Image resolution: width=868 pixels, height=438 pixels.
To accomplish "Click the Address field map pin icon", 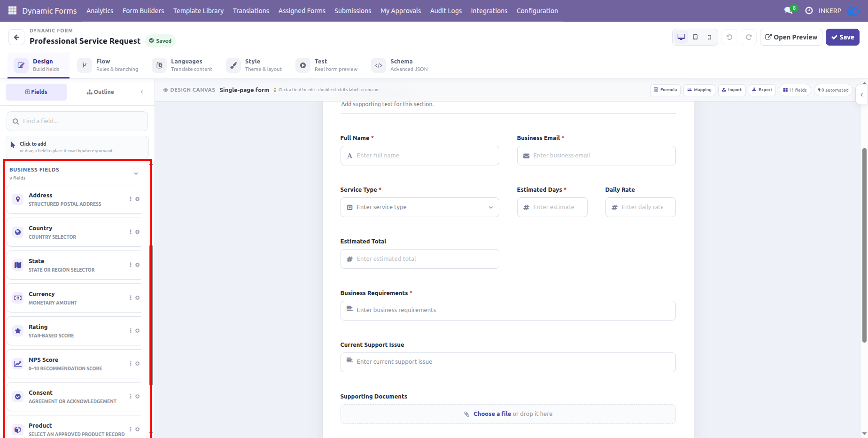I will [18, 199].
